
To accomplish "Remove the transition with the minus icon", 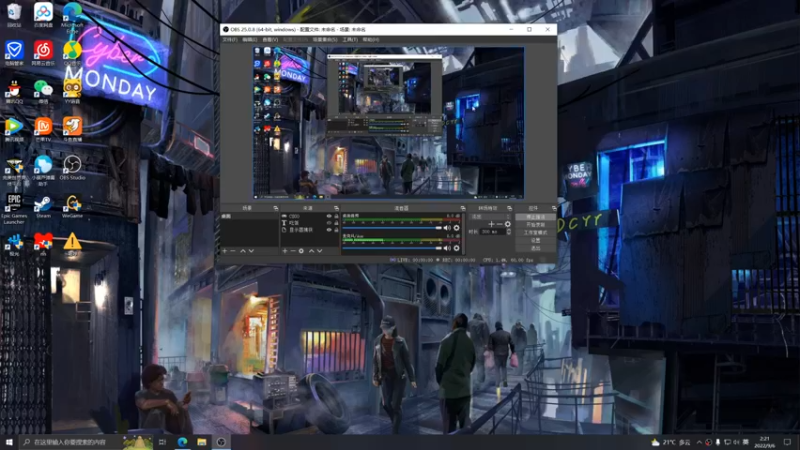I will pyautogui.click(x=499, y=224).
